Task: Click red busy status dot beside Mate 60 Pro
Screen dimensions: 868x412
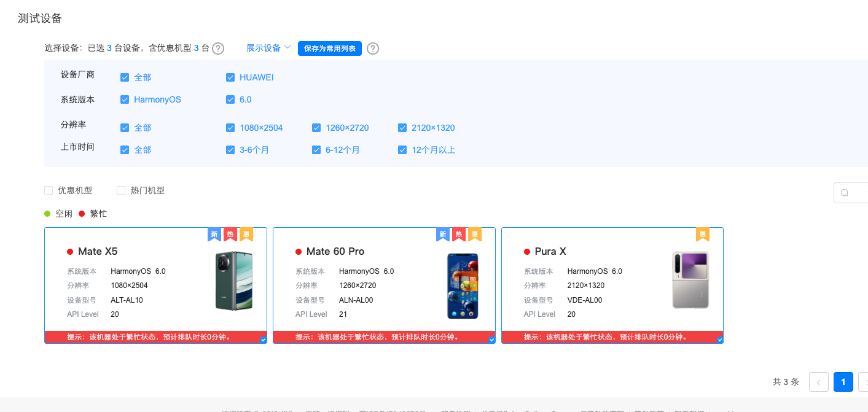Action: 299,252
